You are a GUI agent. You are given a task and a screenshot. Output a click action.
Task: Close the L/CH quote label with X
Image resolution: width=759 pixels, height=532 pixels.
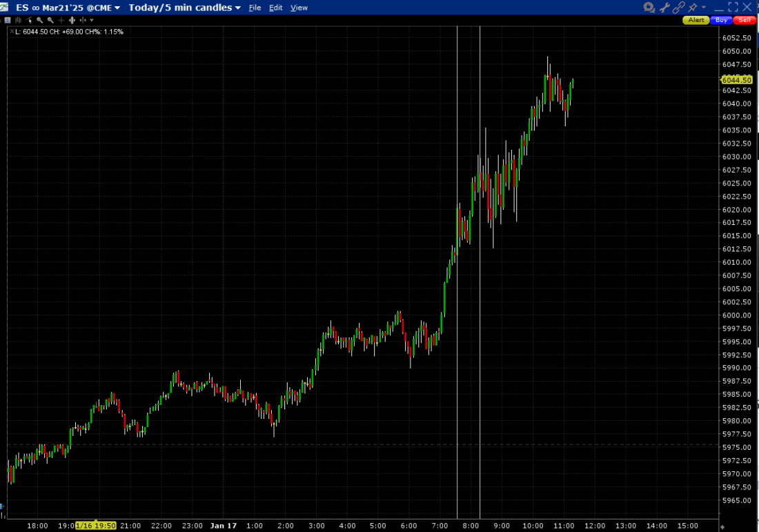(x=12, y=31)
